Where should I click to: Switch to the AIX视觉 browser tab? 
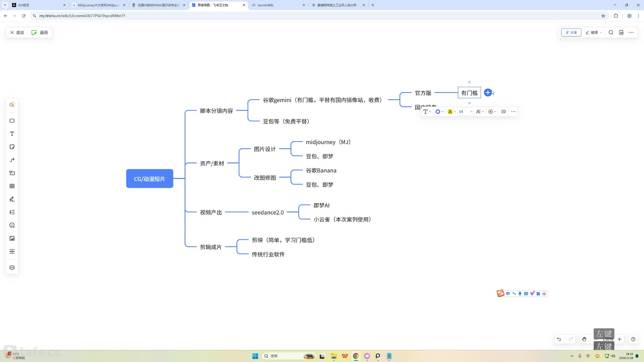click(x=38, y=5)
